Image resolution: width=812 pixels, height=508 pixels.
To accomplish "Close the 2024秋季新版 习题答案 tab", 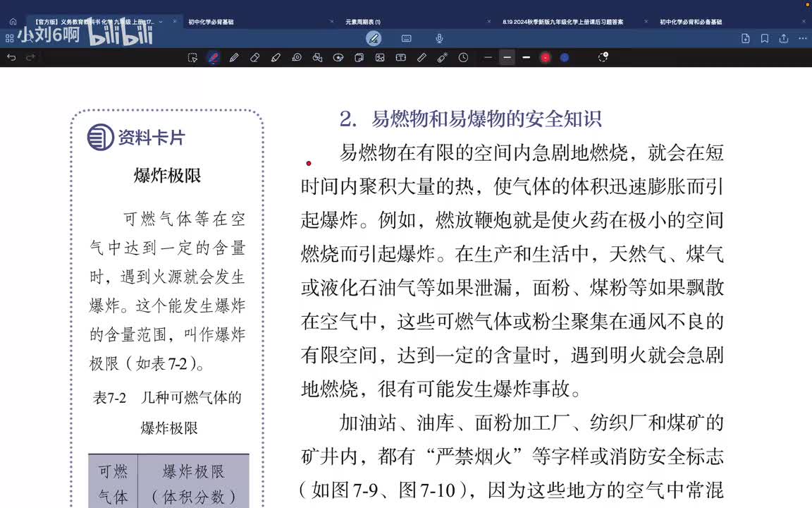I will point(646,22).
